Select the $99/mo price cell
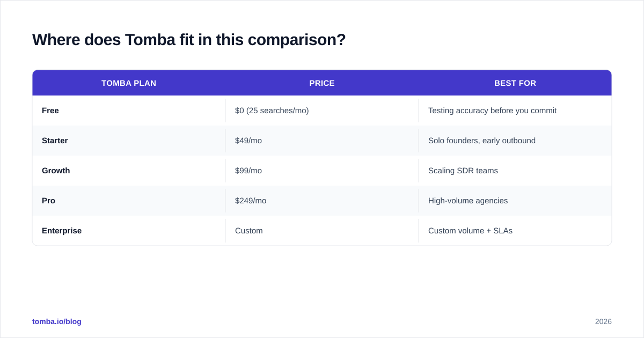The height and width of the screenshot is (338, 644). coord(322,171)
